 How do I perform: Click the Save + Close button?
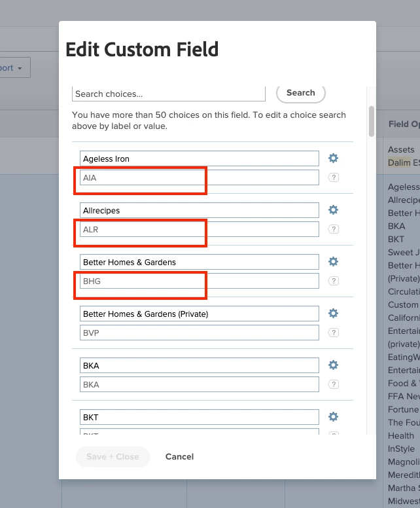pyautogui.click(x=113, y=456)
